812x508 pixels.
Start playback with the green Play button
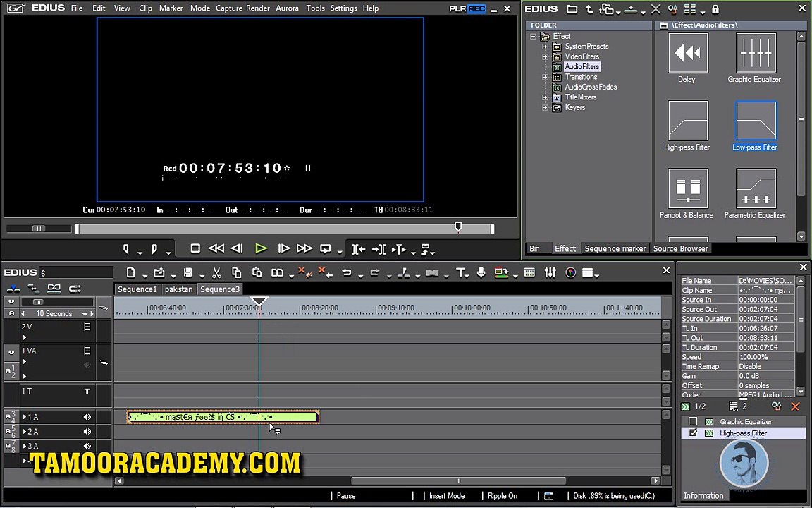click(x=261, y=249)
